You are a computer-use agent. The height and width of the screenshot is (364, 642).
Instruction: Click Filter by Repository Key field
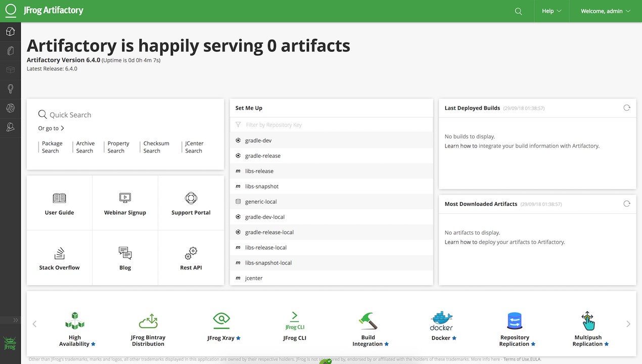pos(332,125)
